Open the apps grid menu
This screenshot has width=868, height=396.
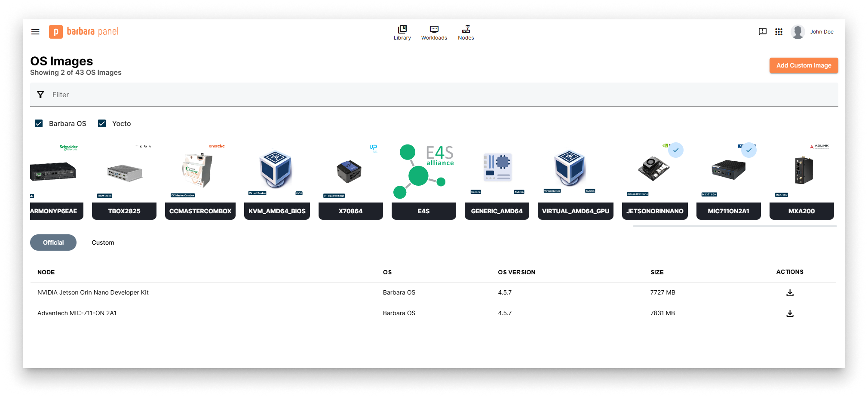coord(779,31)
